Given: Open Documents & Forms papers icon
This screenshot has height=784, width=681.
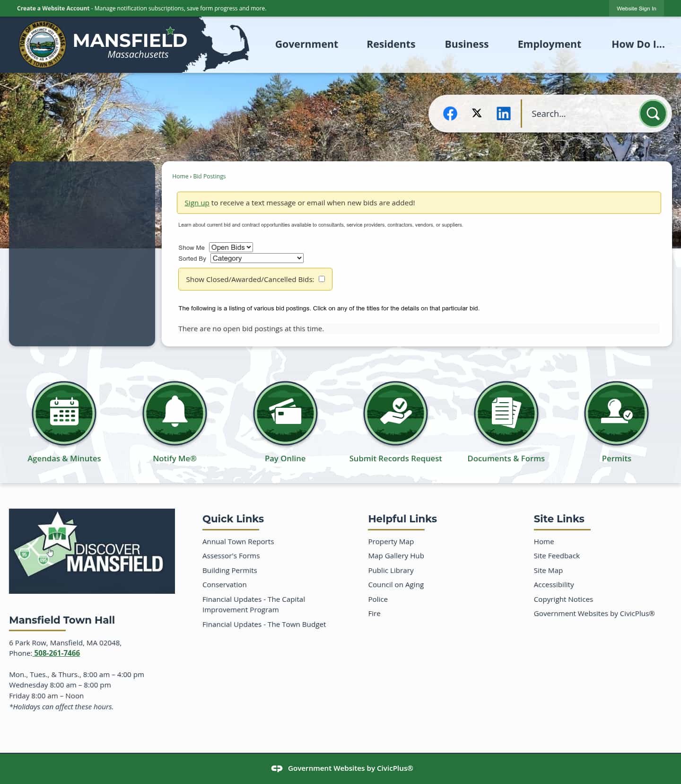Looking at the screenshot, I should click(506, 413).
